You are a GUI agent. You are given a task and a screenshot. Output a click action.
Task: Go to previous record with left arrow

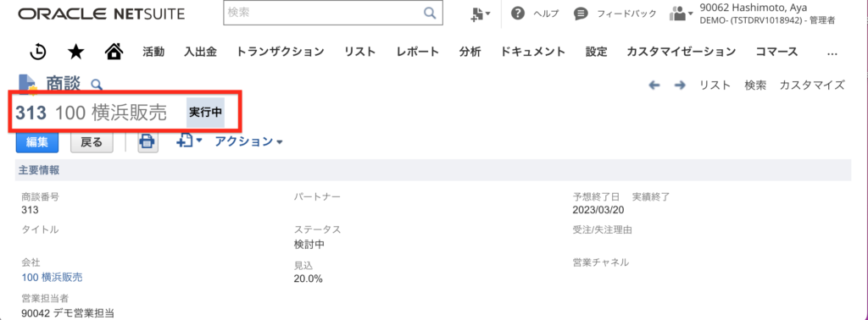pyautogui.click(x=654, y=86)
